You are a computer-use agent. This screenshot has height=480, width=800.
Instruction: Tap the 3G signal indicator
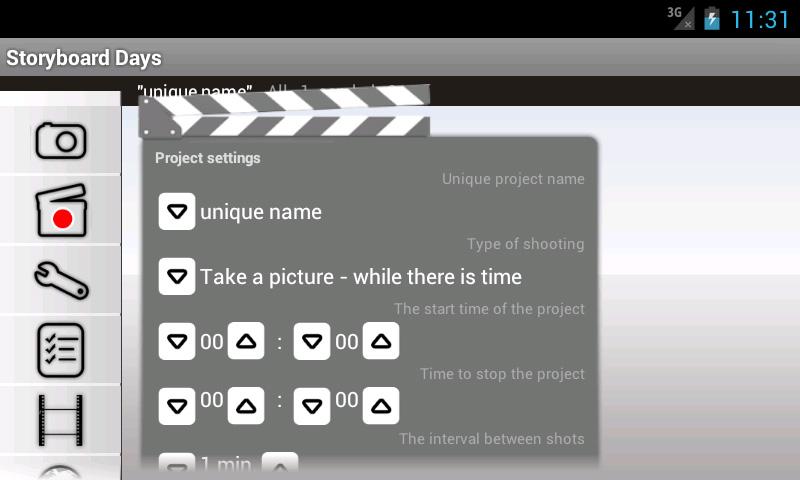681,18
